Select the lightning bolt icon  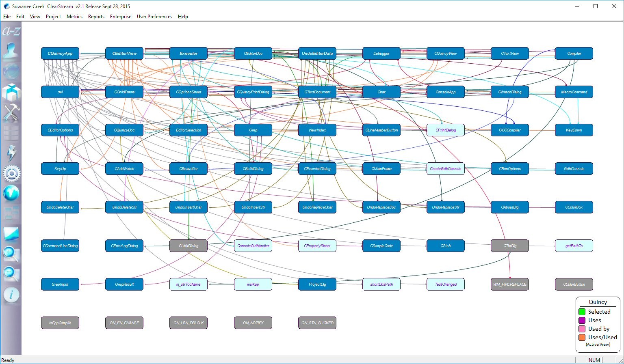(11, 152)
